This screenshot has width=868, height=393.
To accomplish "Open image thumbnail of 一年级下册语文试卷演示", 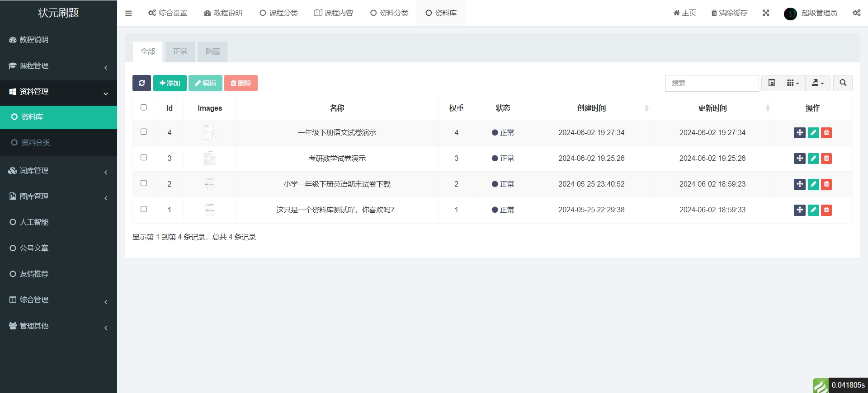I will pos(210,133).
